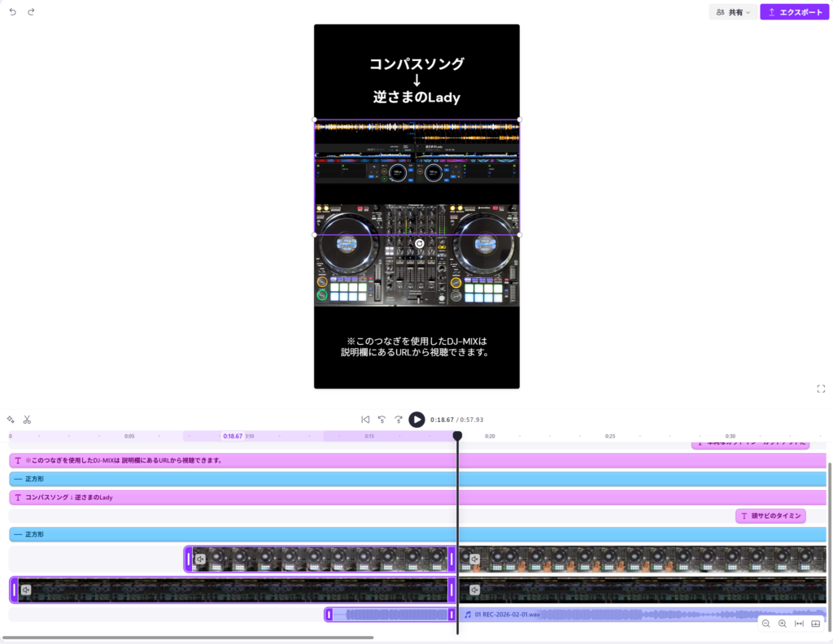Toggle mute on the selected lower video clip

[25, 590]
